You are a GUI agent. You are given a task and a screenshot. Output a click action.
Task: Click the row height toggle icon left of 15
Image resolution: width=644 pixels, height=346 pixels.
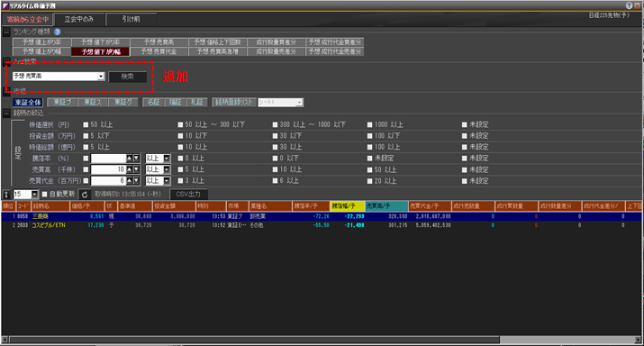(6, 195)
